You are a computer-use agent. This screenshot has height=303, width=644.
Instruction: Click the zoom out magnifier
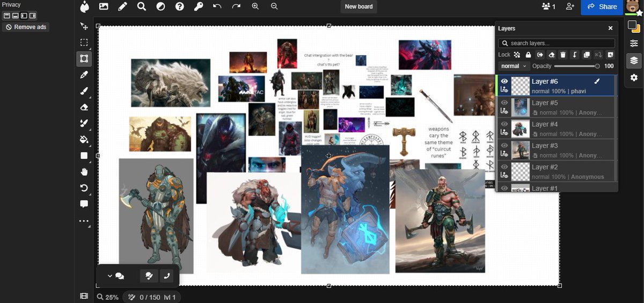[274, 6]
